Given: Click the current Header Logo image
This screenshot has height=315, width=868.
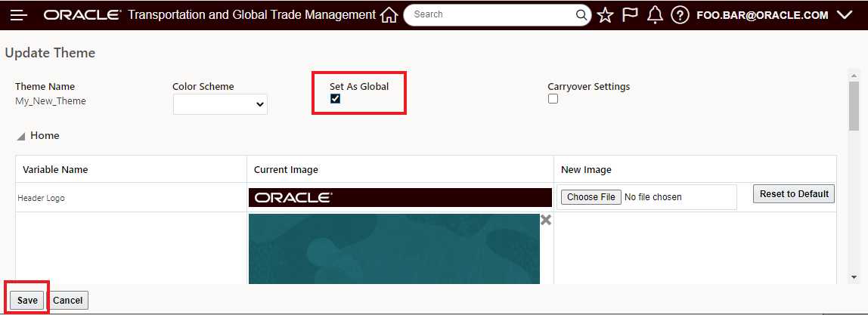Looking at the screenshot, I should [x=400, y=197].
